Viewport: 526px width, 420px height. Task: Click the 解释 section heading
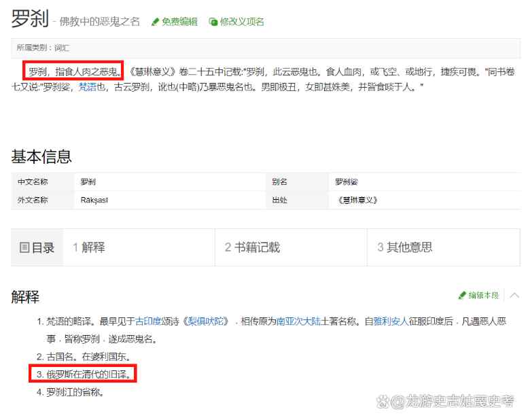(x=26, y=297)
